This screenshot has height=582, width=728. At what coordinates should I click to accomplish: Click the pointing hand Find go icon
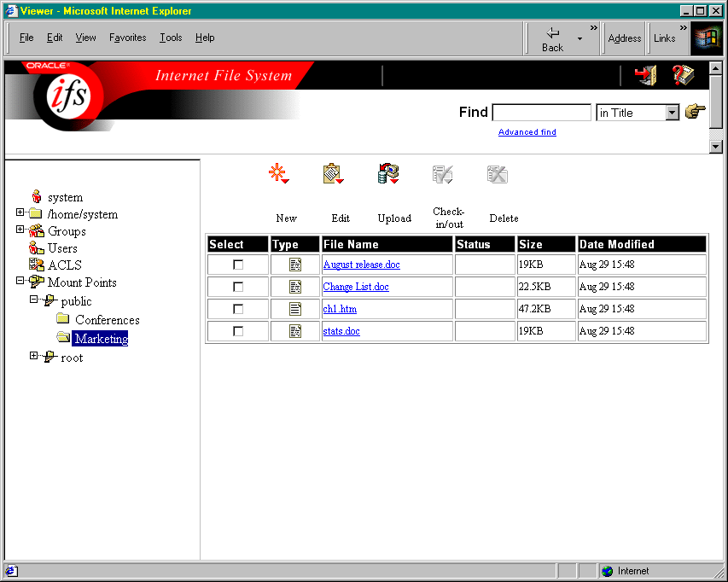click(x=695, y=112)
